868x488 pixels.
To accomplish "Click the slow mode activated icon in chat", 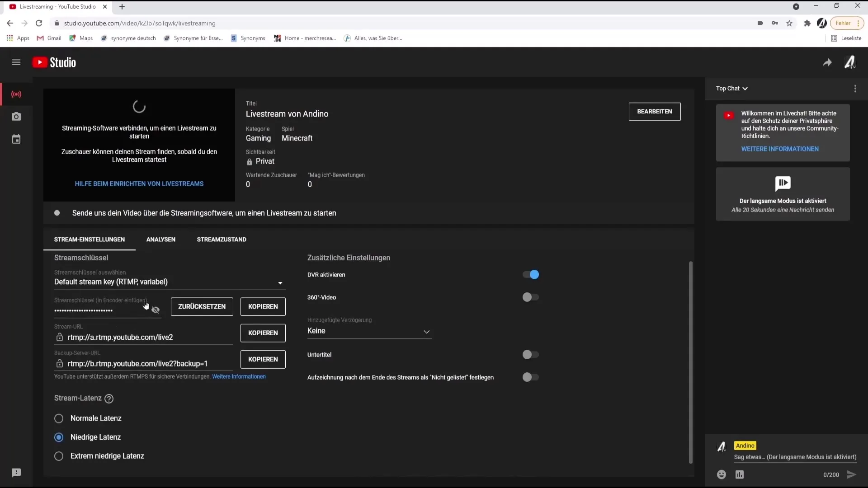I will pyautogui.click(x=783, y=183).
